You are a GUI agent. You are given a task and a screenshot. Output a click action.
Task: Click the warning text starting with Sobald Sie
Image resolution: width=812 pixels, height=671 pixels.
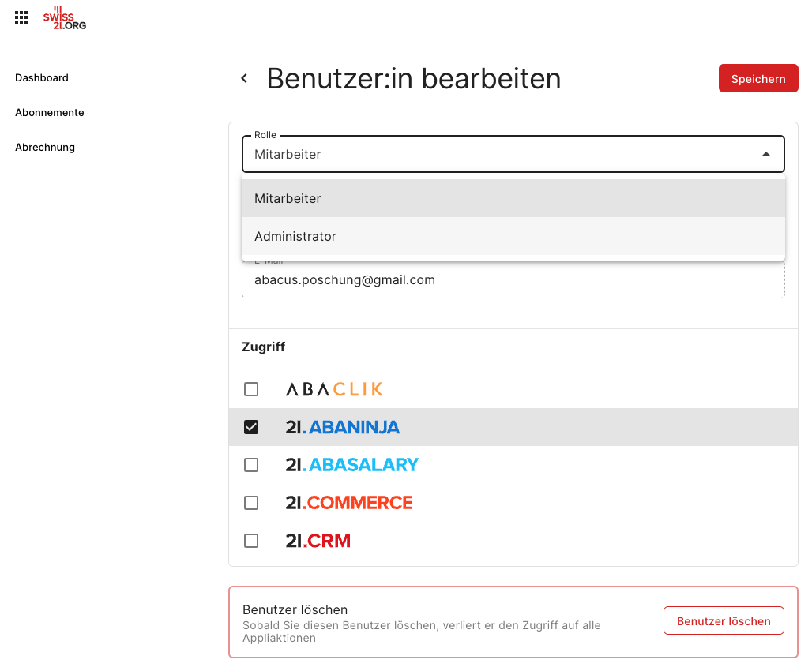(x=422, y=632)
